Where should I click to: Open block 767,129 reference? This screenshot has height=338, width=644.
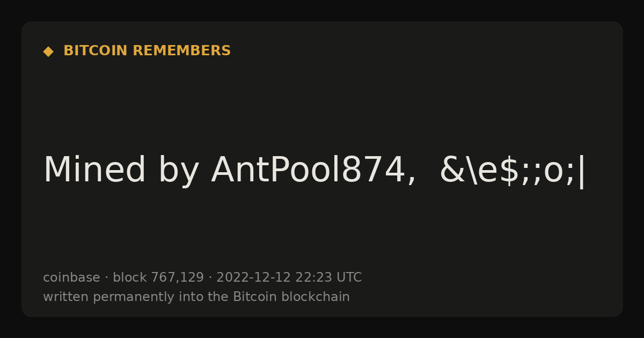pos(158,278)
